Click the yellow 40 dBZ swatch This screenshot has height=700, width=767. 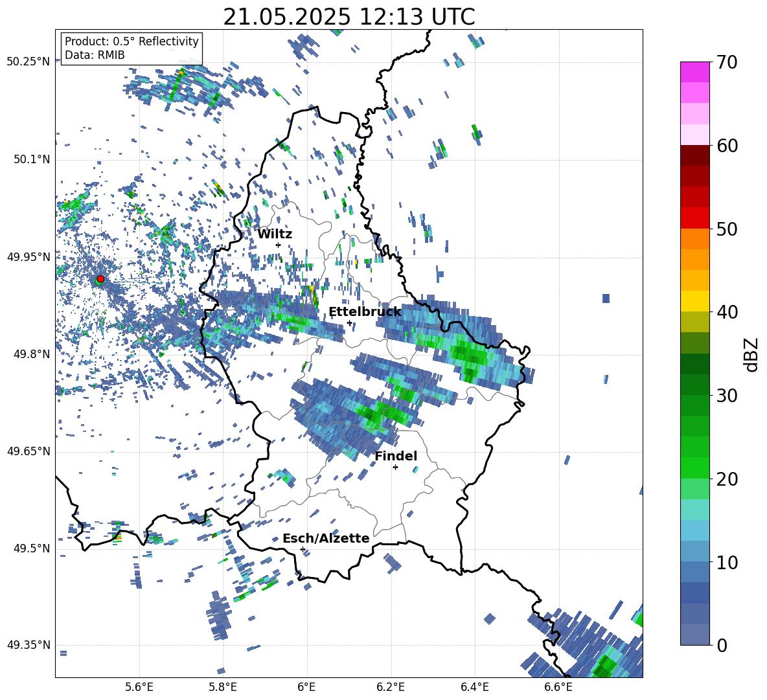point(694,301)
